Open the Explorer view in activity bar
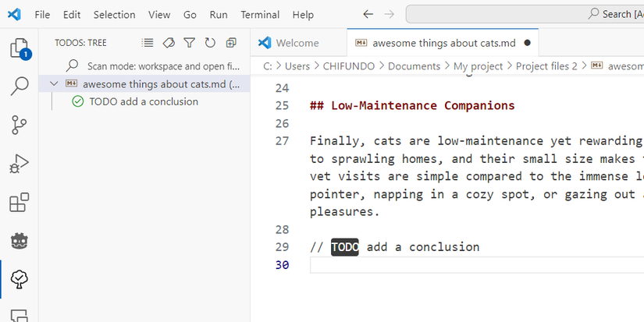The width and height of the screenshot is (644, 322). point(19,49)
